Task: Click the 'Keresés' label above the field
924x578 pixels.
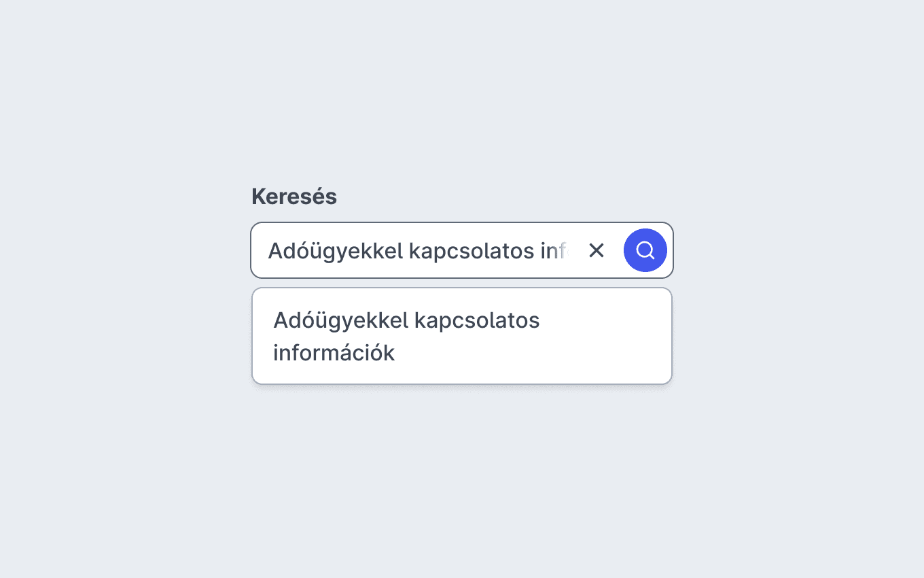Action: point(294,197)
